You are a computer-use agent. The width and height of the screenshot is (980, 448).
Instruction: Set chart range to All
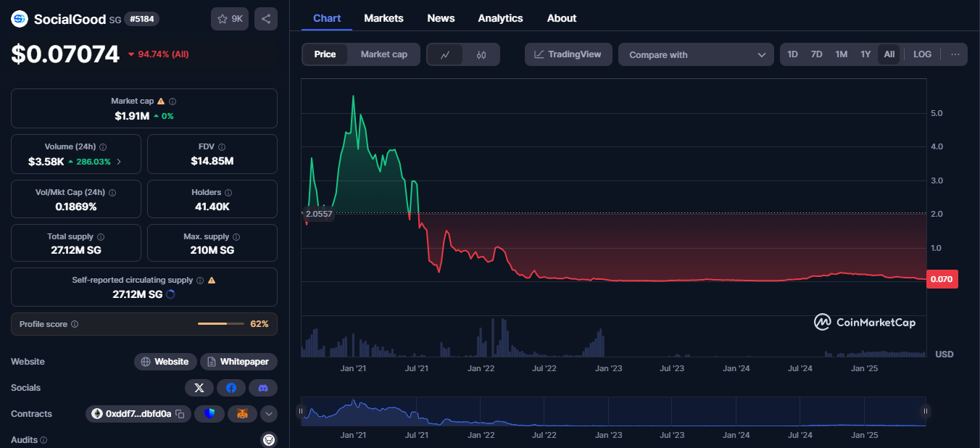(x=889, y=54)
